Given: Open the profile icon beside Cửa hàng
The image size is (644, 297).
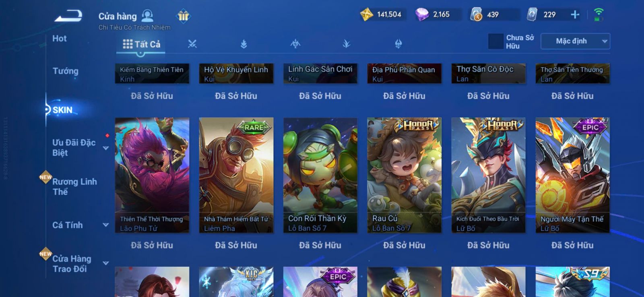Looking at the screenshot, I should coord(148,16).
